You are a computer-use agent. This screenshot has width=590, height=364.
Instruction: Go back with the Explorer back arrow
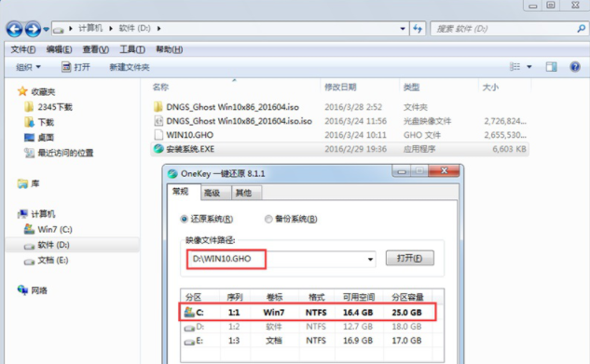point(14,29)
